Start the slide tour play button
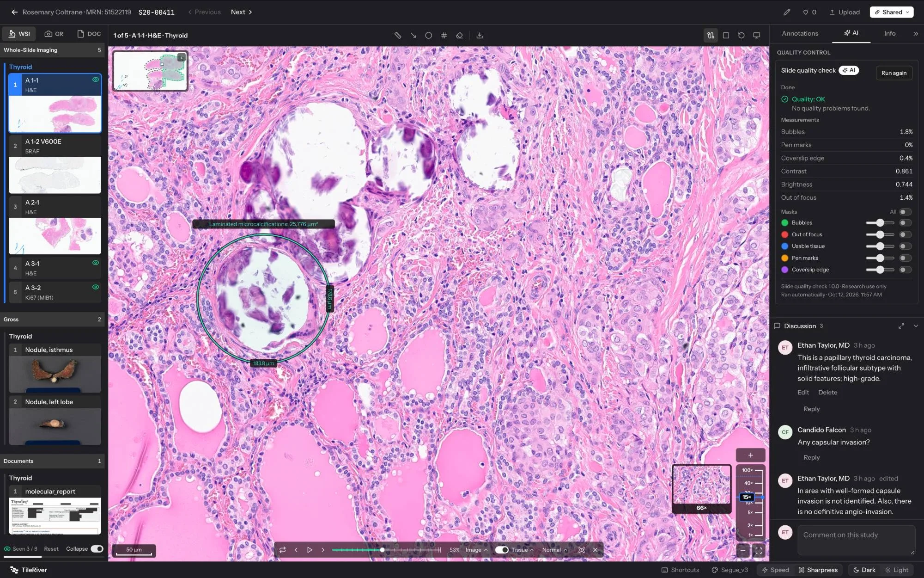 tap(310, 550)
